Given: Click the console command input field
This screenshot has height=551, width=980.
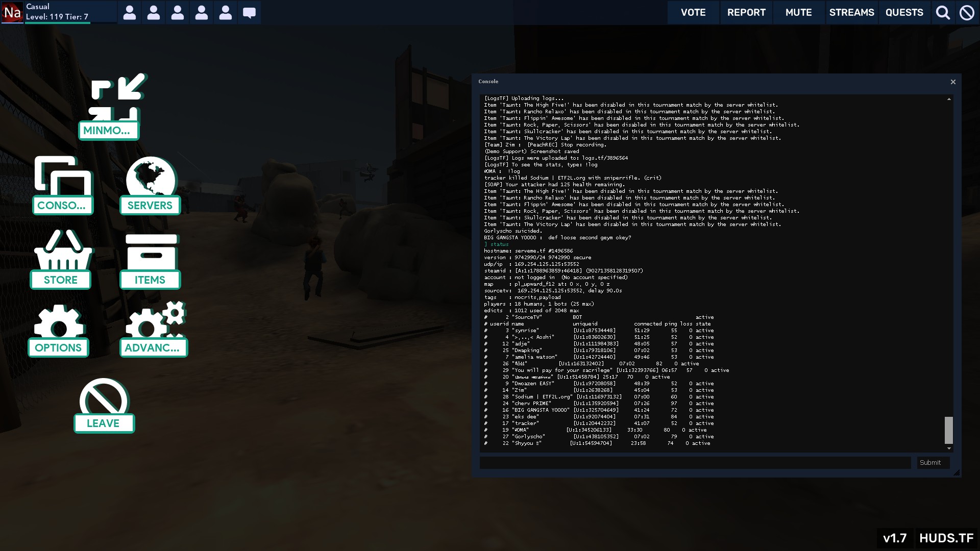Looking at the screenshot, I should point(695,463).
